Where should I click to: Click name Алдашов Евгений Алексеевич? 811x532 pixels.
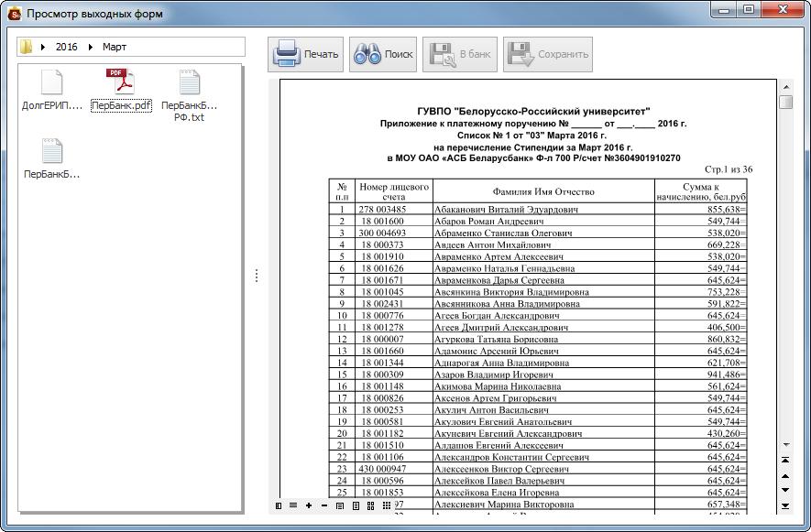point(499,446)
